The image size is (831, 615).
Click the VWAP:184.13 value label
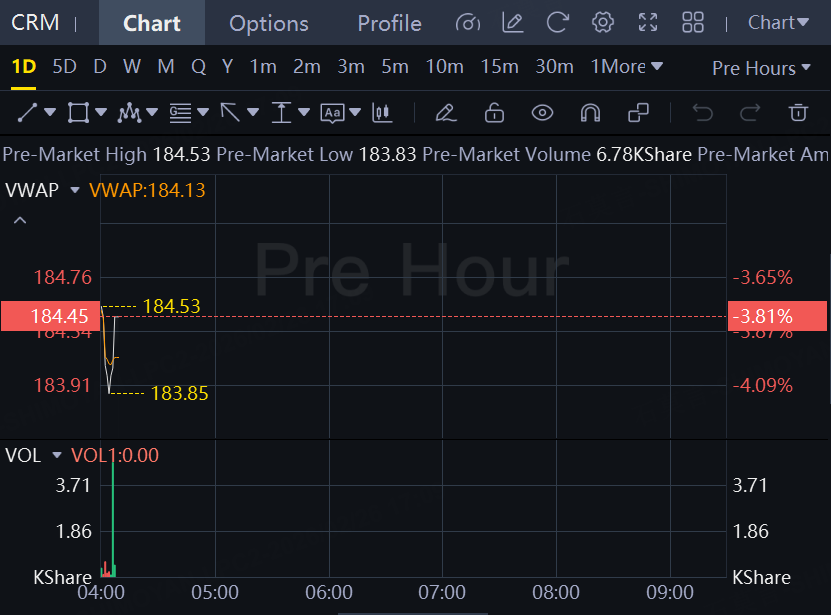pyautogui.click(x=147, y=190)
